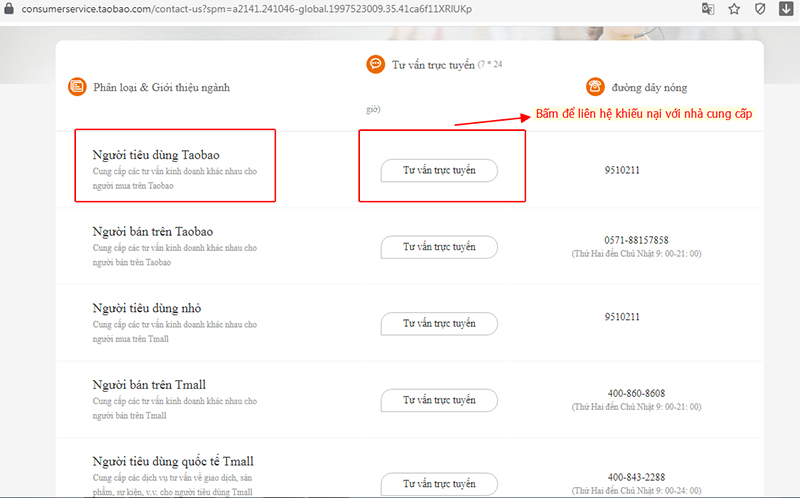This screenshot has height=498, width=800.
Task: Click the orange telephone hotline icon
Action: [594, 86]
